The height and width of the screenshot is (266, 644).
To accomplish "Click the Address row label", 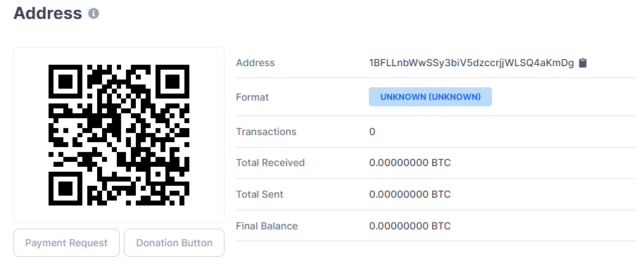I will (x=255, y=63).
